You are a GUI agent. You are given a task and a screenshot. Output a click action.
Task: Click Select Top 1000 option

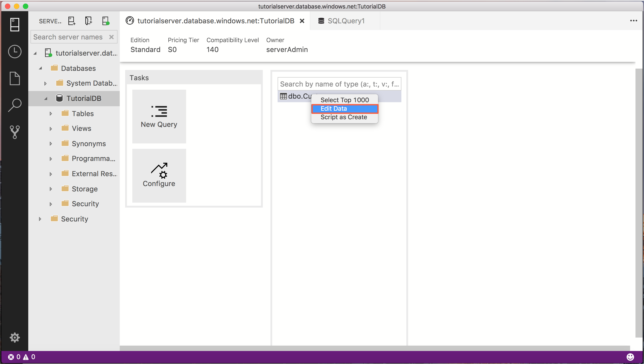pyautogui.click(x=345, y=100)
